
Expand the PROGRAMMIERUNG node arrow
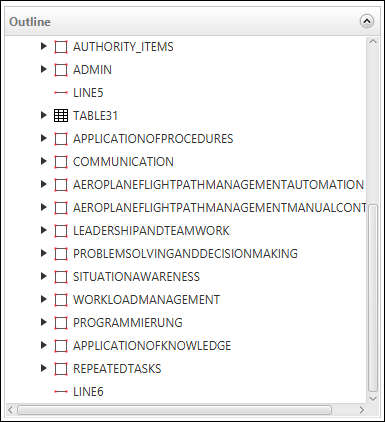(x=43, y=322)
